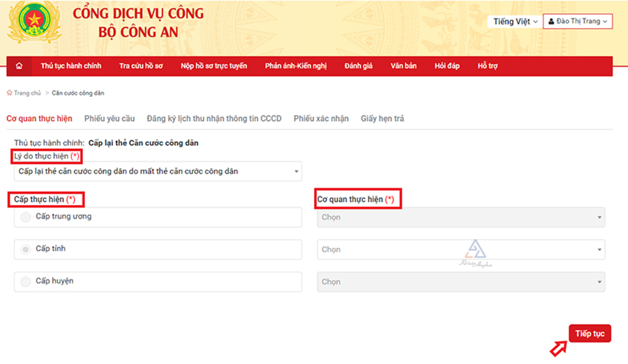Open the Tiếng Việt language dropdown
Image resolution: width=628 pixels, height=364 pixels.
pyautogui.click(x=514, y=21)
